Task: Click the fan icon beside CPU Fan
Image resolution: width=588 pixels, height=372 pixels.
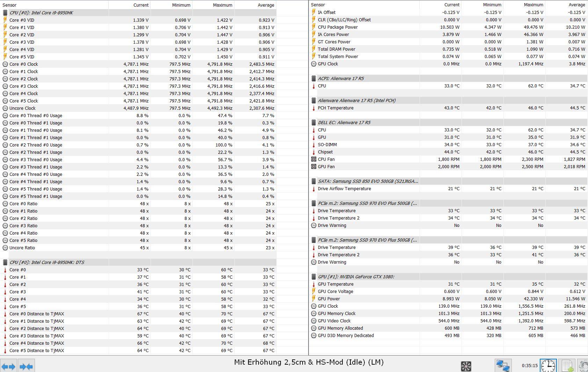Action: [x=314, y=159]
